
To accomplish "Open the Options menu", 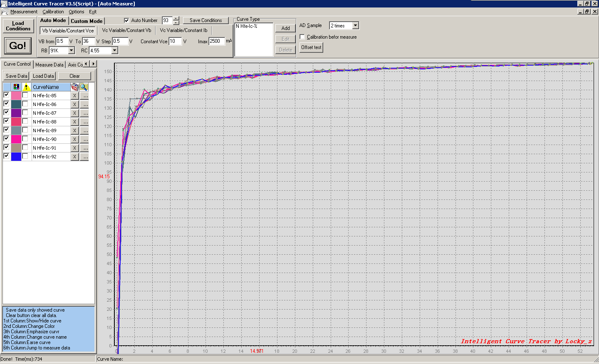I will click(x=77, y=12).
